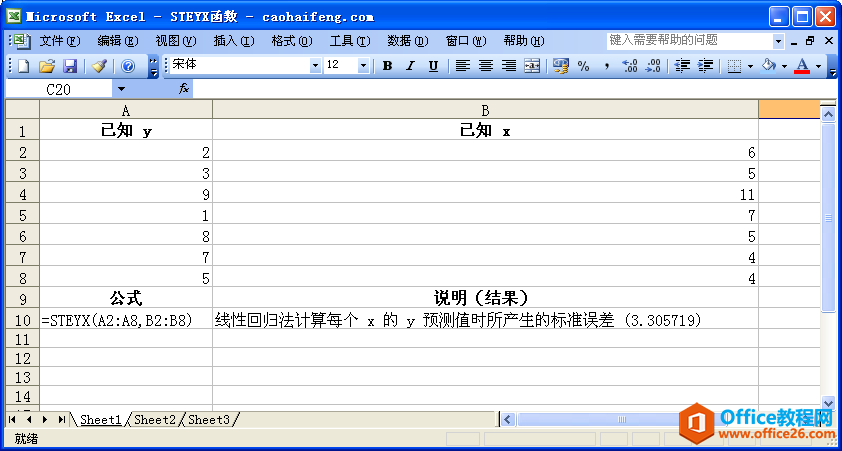Align cell text left

pos(463,66)
